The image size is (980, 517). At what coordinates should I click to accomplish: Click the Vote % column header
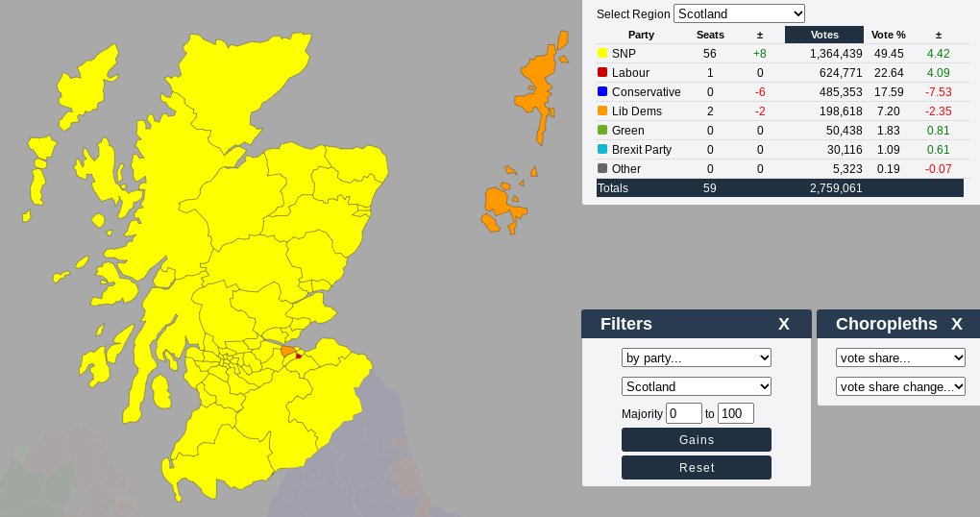(888, 35)
